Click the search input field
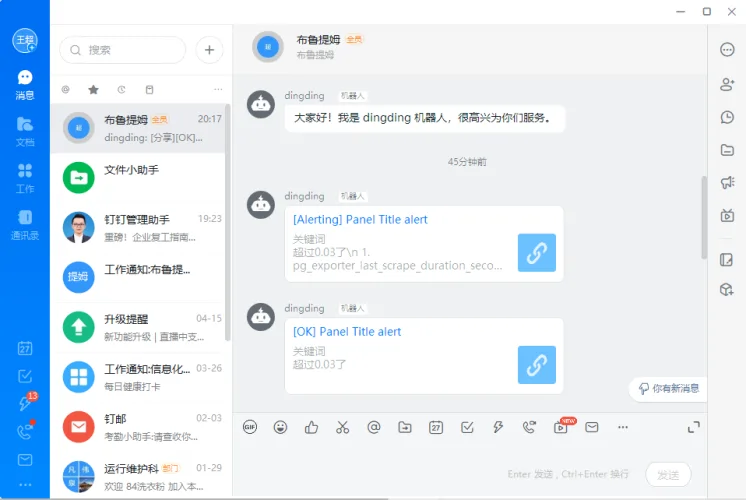The image size is (746, 500). click(122, 50)
